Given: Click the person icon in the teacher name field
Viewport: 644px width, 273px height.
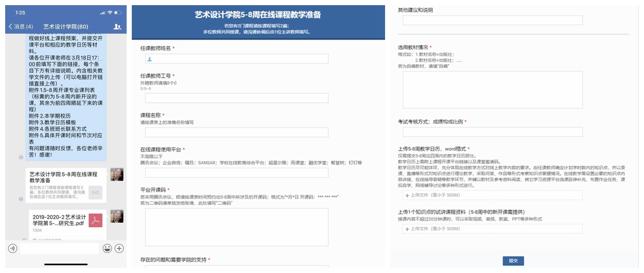Looking at the screenshot, I should pyautogui.click(x=150, y=59).
